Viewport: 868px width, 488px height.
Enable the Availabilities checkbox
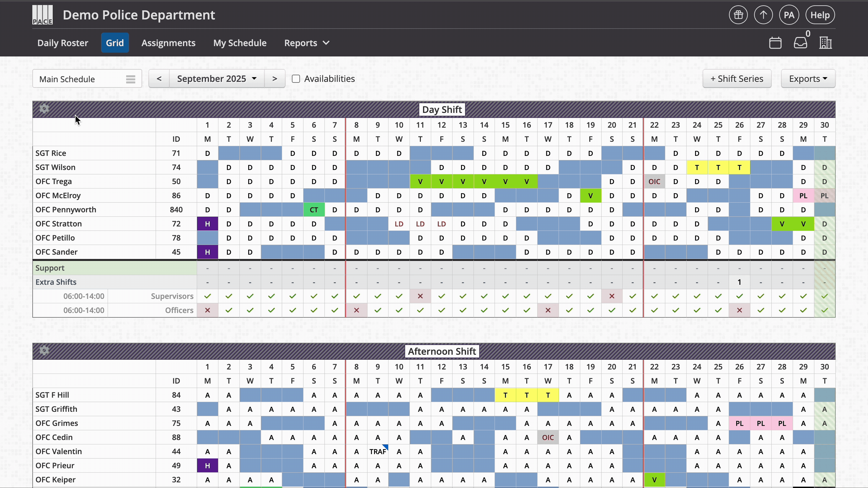[x=296, y=79]
